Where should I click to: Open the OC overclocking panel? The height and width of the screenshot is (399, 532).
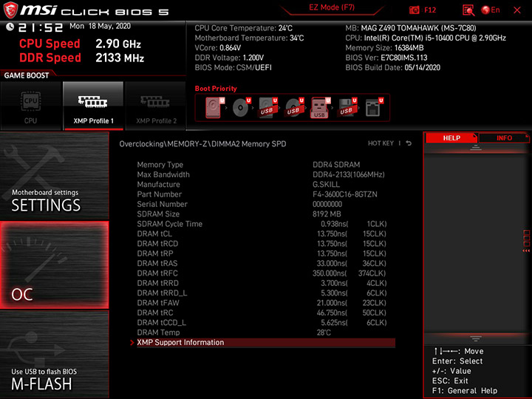pyautogui.click(x=54, y=265)
